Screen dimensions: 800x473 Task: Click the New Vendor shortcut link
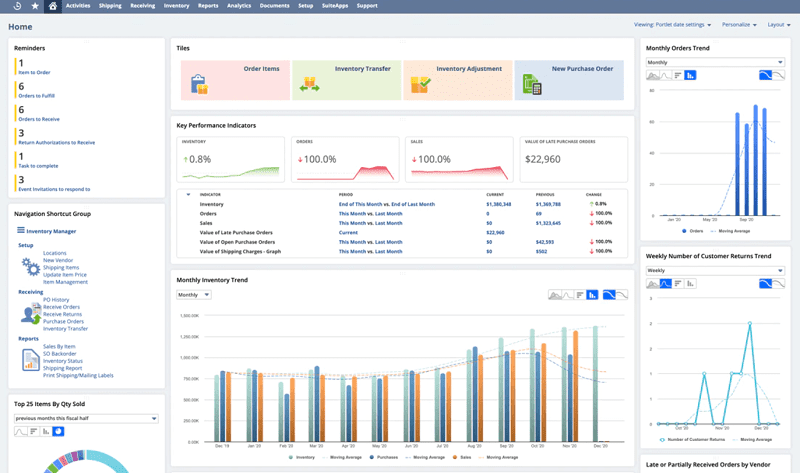[x=58, y=260]
